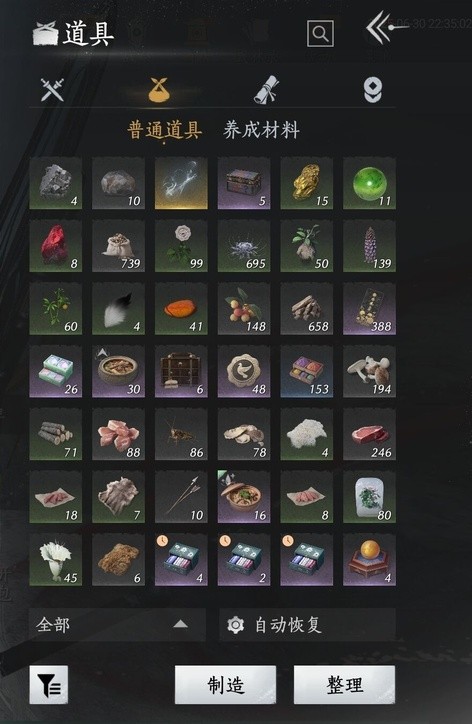Image resolution: width=472 pixels, height=724 pixels.
Task: Select the red ore item with 8
Action: 56,246
